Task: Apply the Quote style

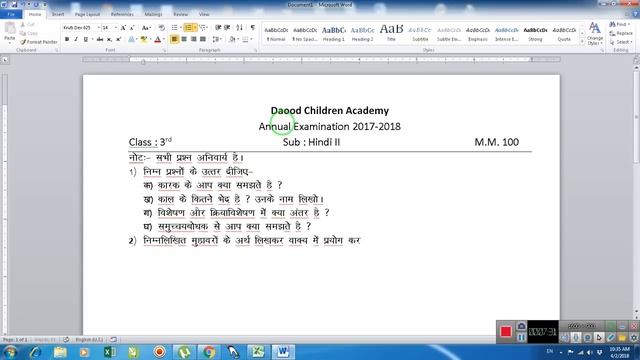Action: click(x=564, y=34)
